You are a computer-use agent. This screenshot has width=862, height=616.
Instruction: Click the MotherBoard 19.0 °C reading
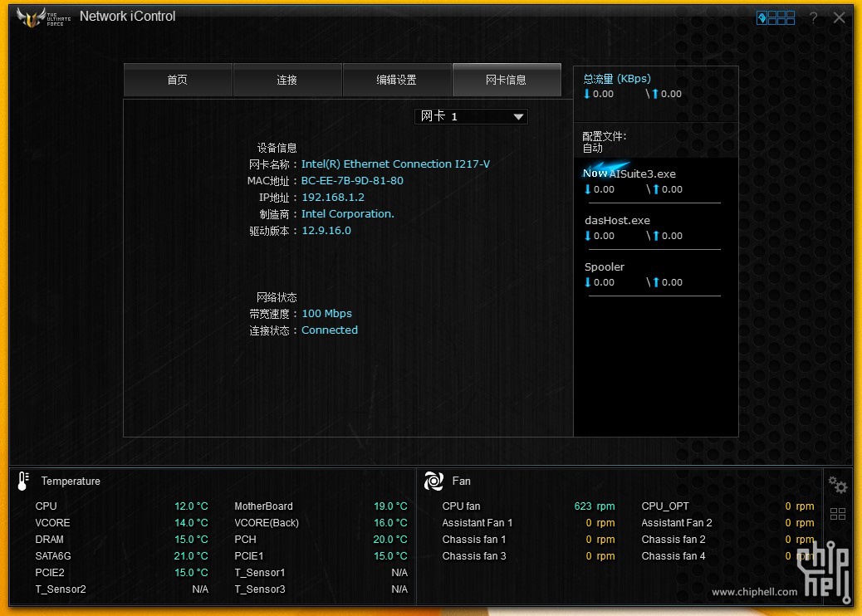(x=391, y=506)
